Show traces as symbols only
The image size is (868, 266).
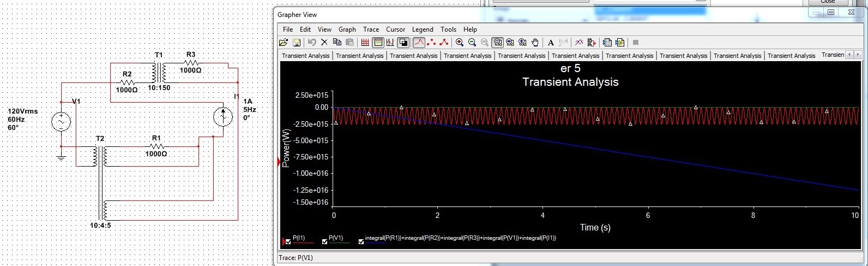point(431,43)
